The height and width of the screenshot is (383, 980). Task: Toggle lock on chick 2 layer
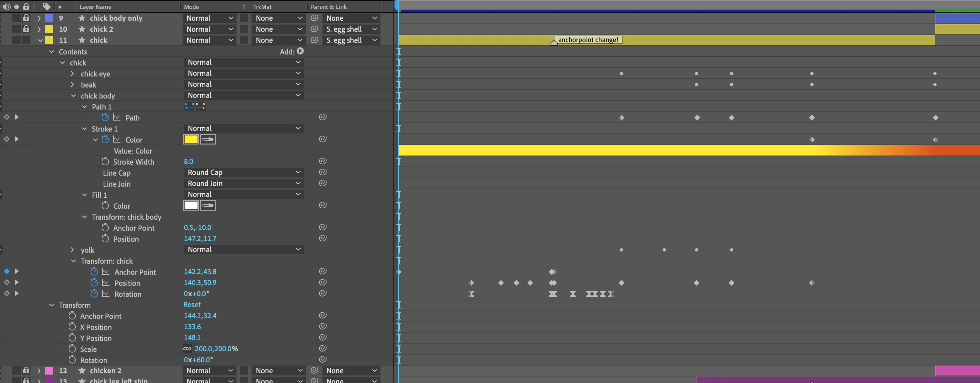[x=26, y=29]
